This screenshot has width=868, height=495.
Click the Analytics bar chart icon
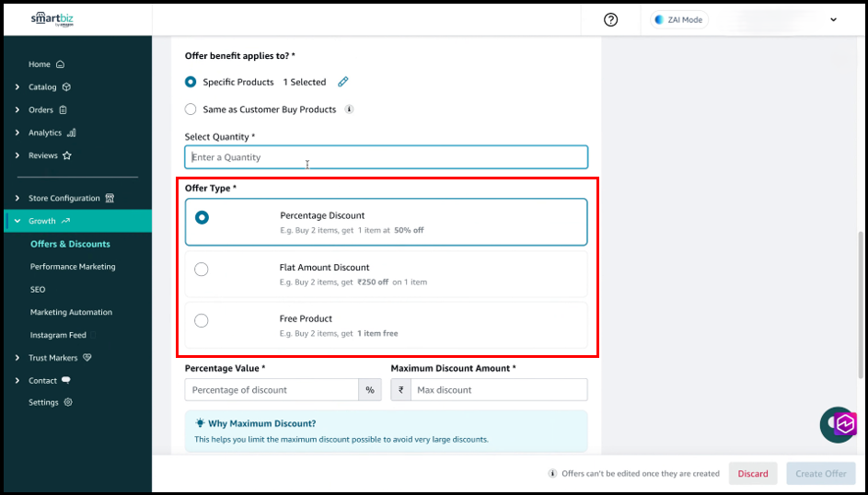[72, 132]
